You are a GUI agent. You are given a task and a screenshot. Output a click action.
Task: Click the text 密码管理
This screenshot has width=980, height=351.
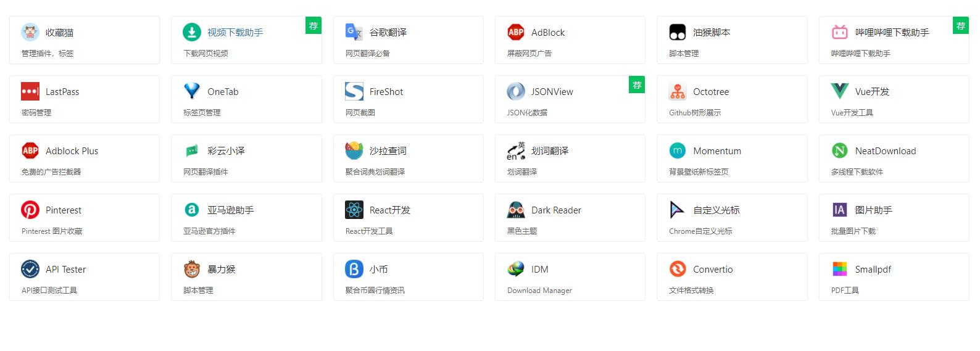pos(36,112)
